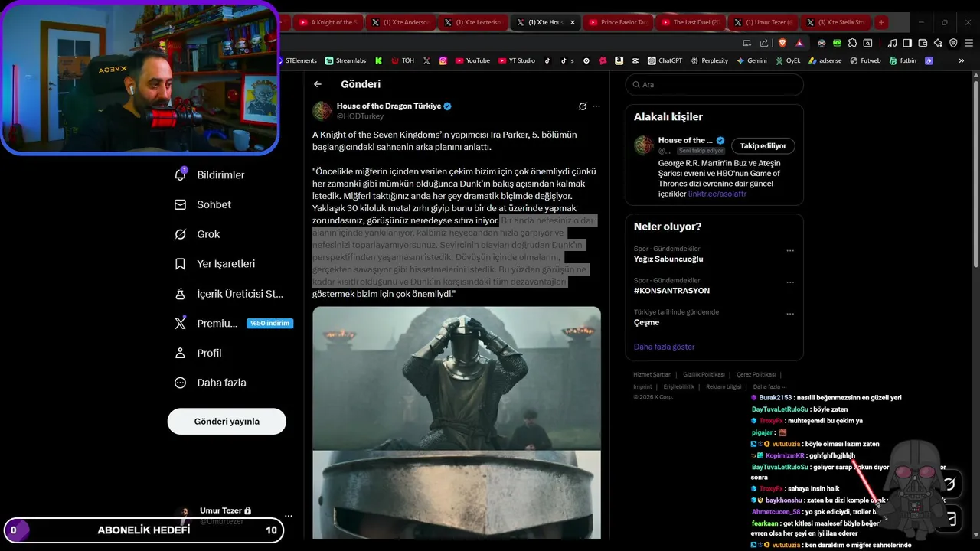Open trend Yağız Sabuncuoğlu
This screenshot has height=551, width=980.
668,259
